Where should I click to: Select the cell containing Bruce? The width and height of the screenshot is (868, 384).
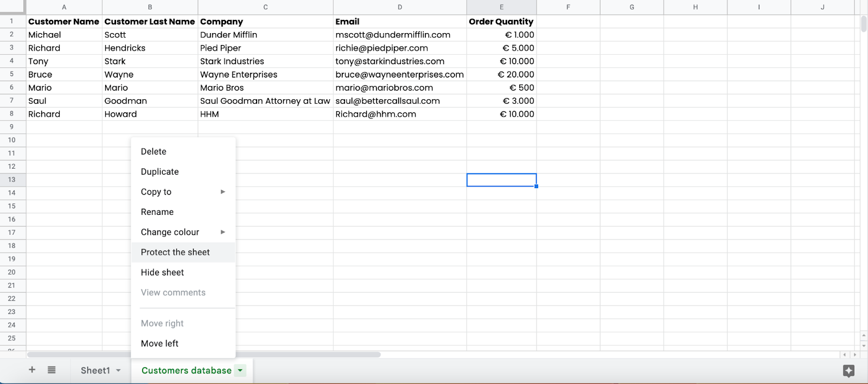click(64, 74)
